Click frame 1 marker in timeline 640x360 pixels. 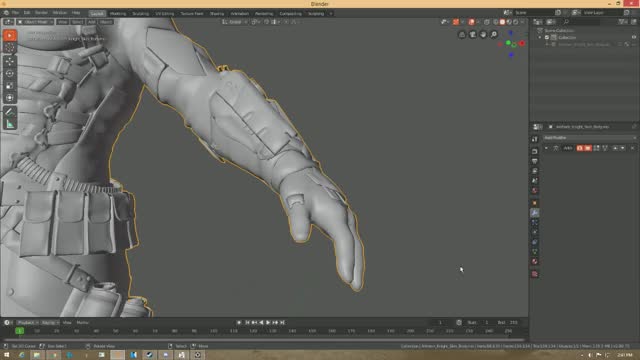click(19, 331)
